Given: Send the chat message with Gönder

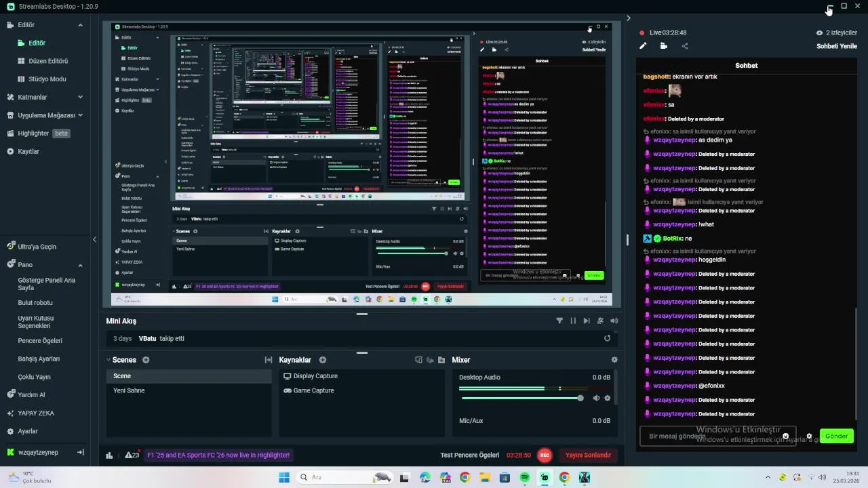Looking at the screenshot, I should pyautogui.click(x=836, y=436).
